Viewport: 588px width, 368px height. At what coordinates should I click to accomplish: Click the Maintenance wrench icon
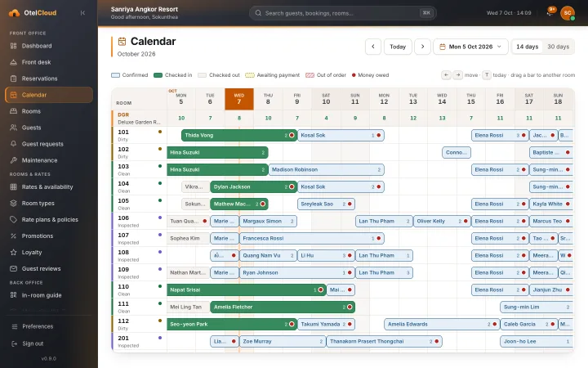[14, 160]
